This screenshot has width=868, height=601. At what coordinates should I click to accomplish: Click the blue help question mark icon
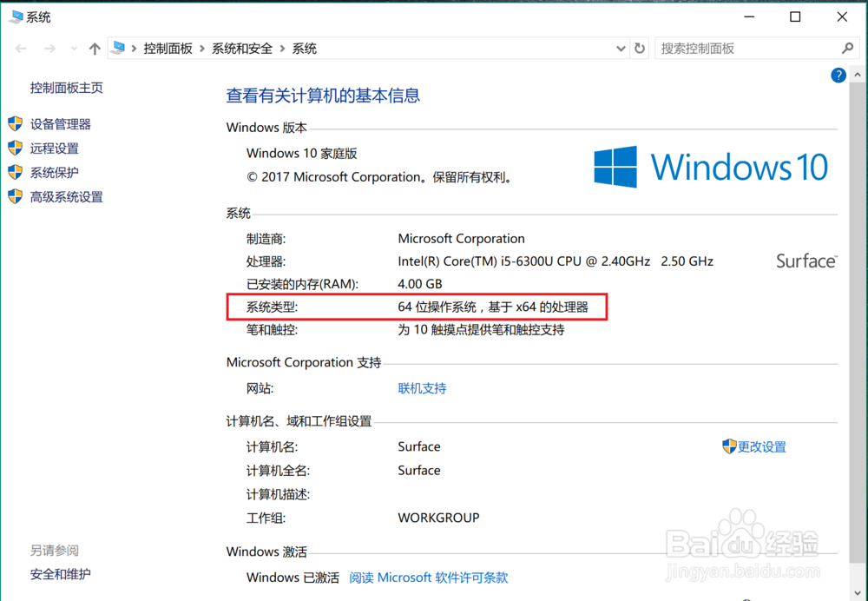tap(838, 75)
